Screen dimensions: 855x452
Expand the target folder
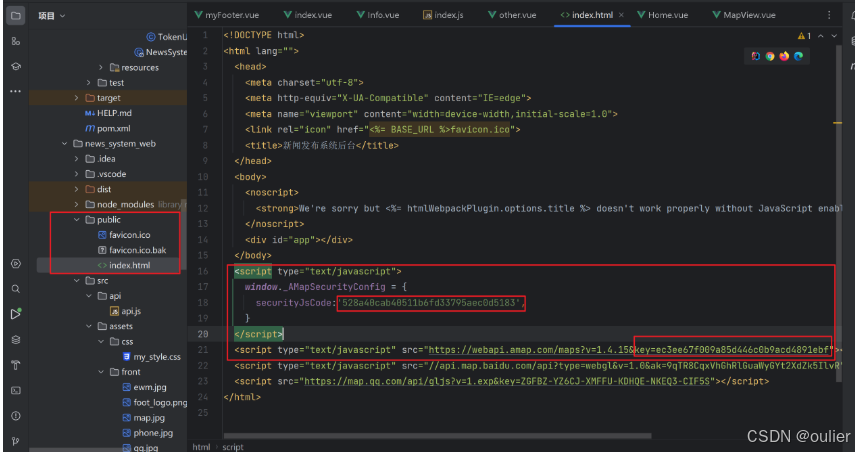tap(77, 98)
